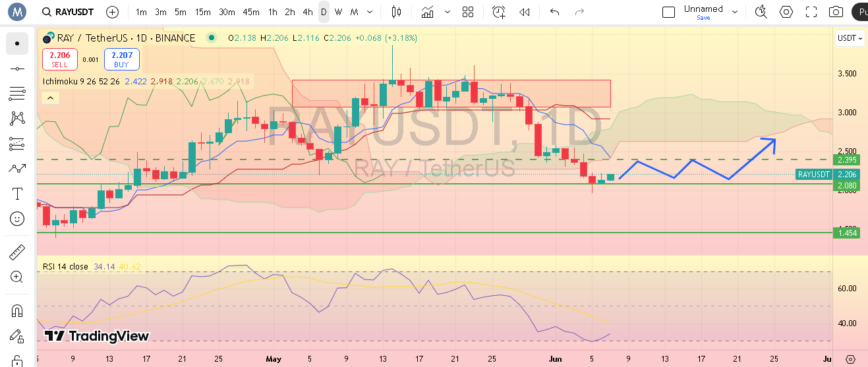The width and height of the screenshot is (868, 367).
Task: Open chart settings hexagon icon
Action: [x=786, y=12]
